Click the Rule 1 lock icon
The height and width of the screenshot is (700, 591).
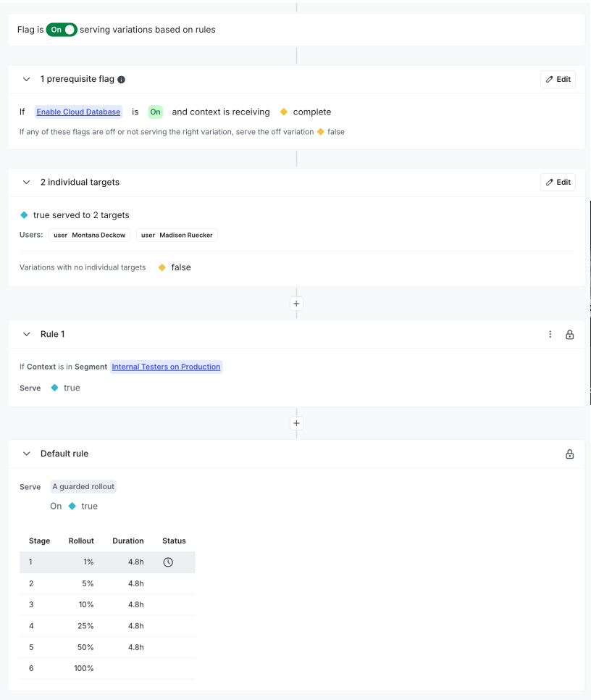(570, 335)
